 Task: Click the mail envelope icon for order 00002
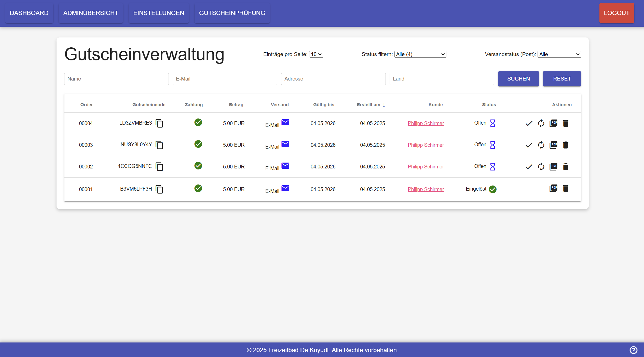285,166
